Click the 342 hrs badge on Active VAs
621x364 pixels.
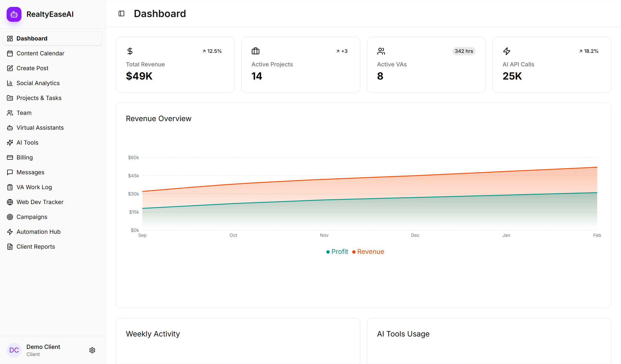click(x=464, y=51)
